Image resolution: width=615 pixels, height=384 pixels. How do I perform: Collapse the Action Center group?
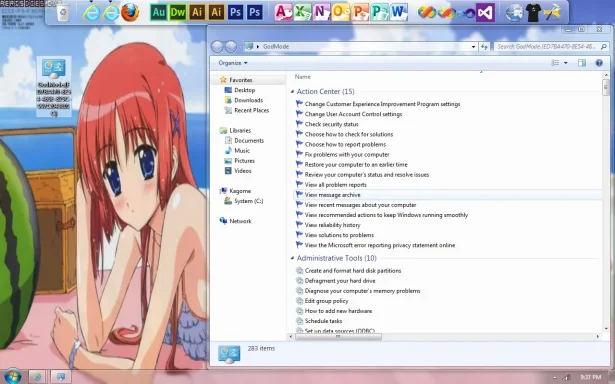click(x=292, y=92)
